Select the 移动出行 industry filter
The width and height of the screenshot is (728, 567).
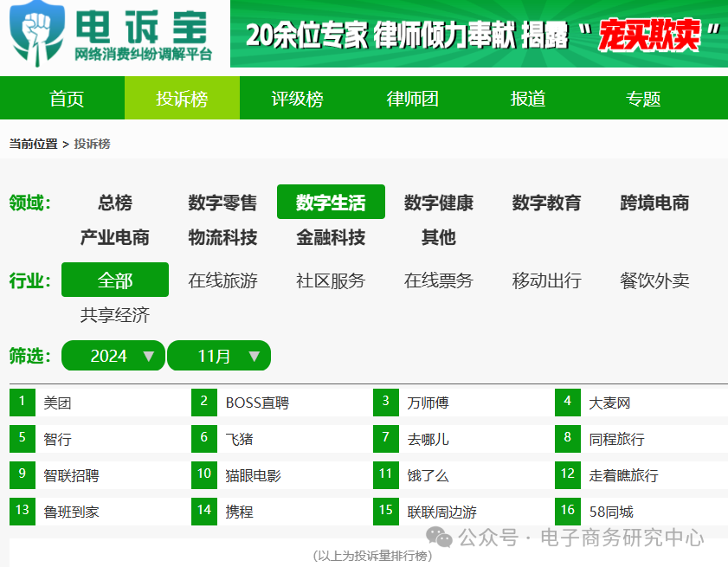point(545,280)
